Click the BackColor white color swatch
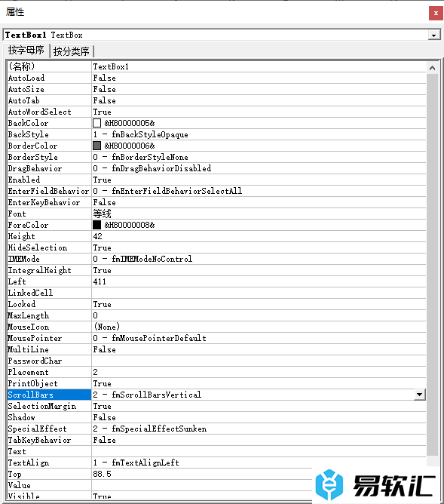The image size is (444, 504). (x=96, y=123)
